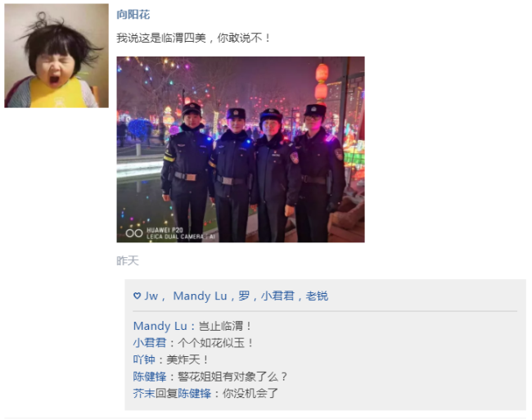Click commenter name 小君君 in comments

150,343
